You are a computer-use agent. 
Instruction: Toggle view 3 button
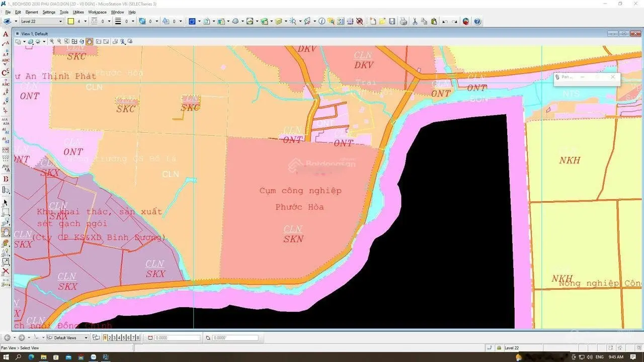pyautogui.click(x=114, y=337)
